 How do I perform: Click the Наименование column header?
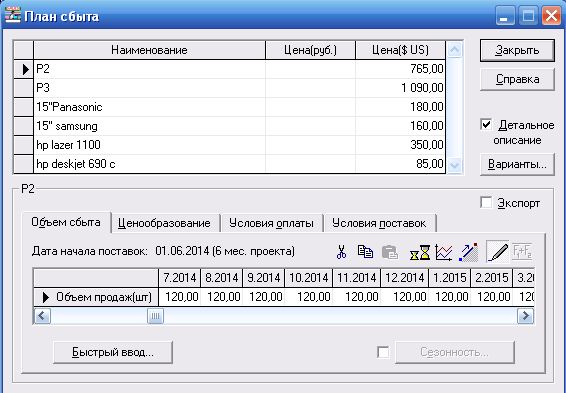pos(149,50)
